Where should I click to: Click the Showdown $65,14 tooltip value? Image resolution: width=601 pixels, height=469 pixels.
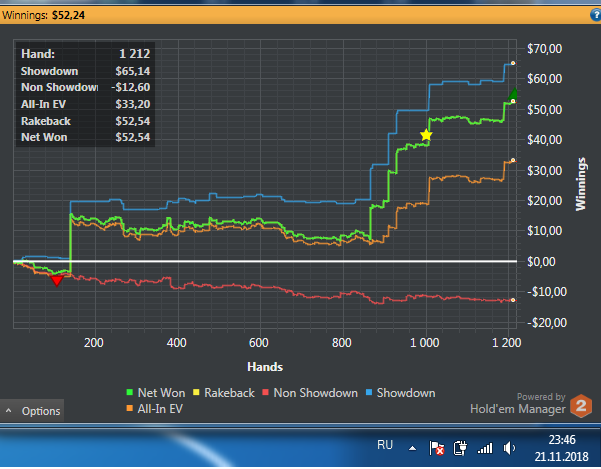133,71
